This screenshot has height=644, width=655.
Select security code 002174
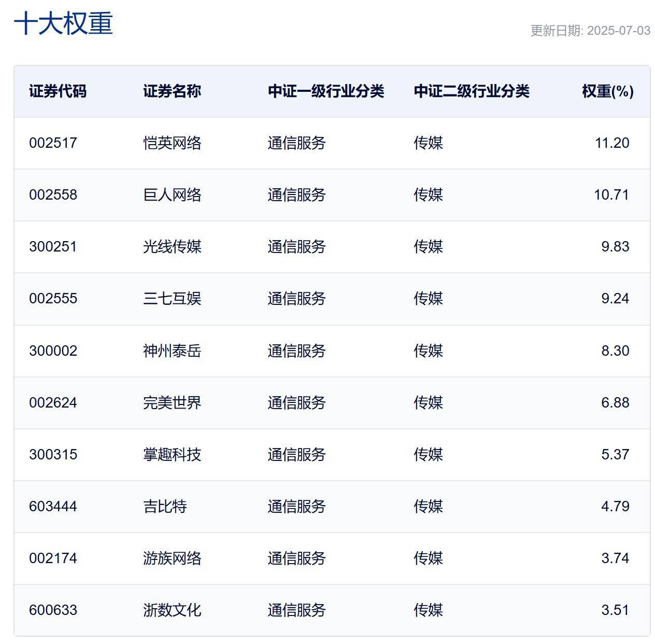53,558
